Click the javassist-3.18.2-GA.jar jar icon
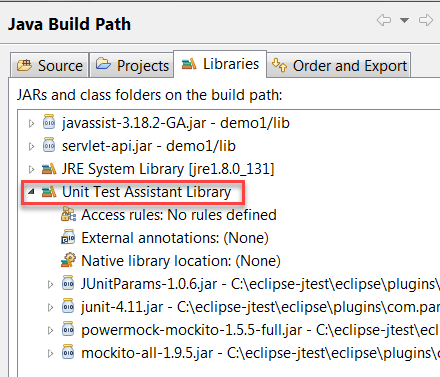 (49, 122)
